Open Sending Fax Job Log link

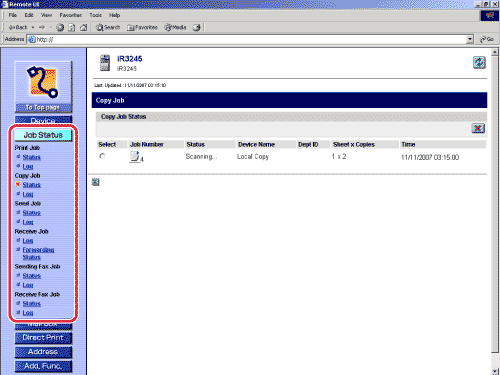pos(28,285)
